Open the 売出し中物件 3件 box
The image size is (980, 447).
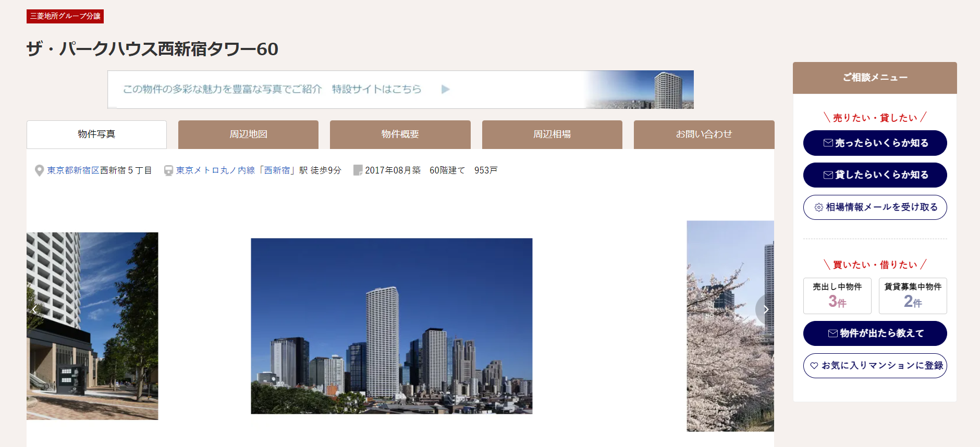pos(837,296)
